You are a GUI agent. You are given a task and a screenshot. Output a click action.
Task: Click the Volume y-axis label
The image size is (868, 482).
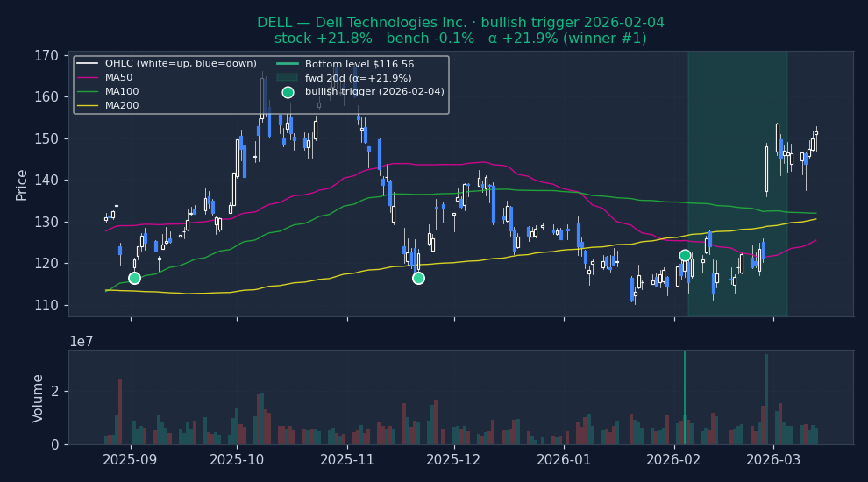coord(38,398)
